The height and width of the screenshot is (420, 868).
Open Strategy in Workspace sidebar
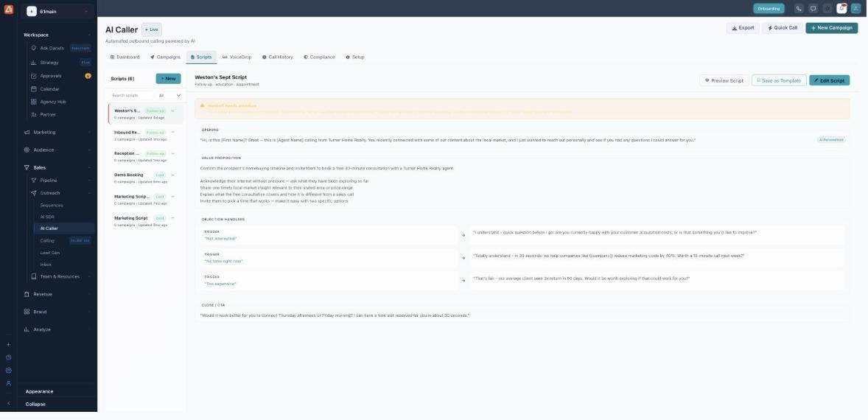61,63
